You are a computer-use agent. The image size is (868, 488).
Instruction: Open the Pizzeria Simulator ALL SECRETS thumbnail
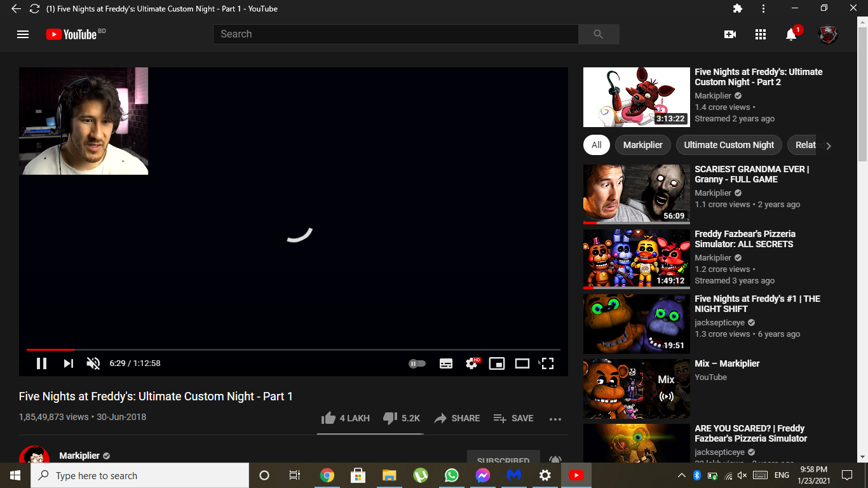tap(636, 259)
